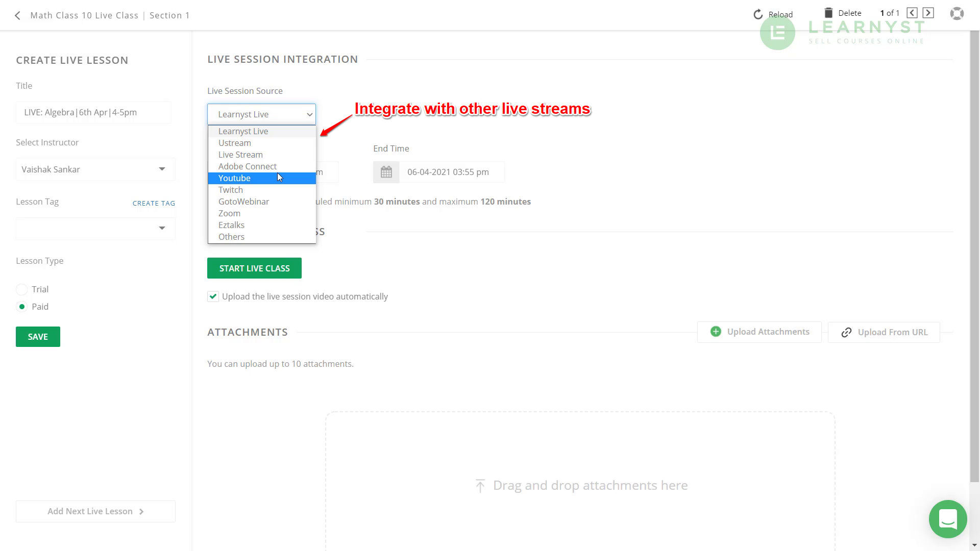Expand the Select Instructor dropdown

tap(95, 169)
